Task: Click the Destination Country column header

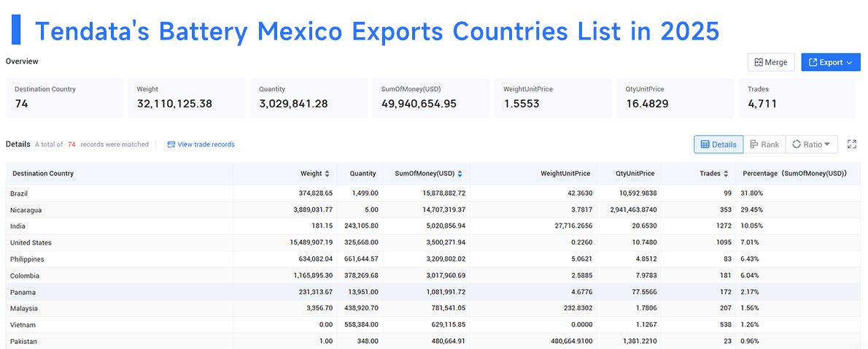Action: point(43,173)
